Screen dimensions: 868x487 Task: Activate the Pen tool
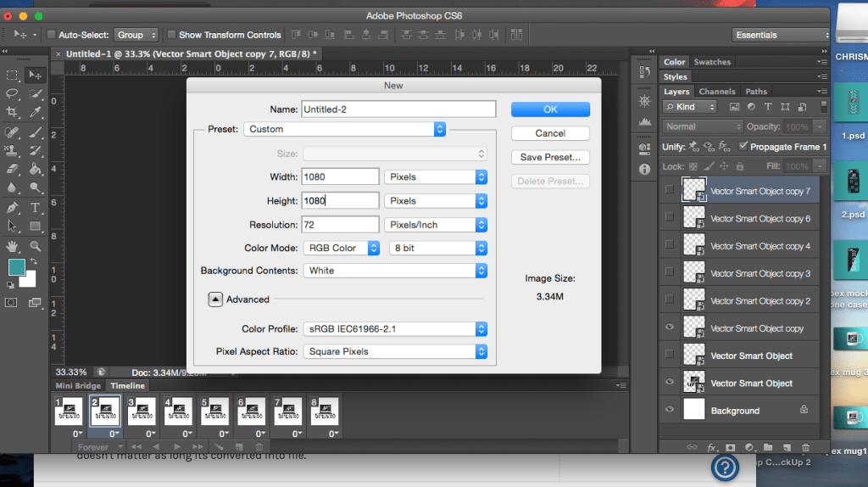click(13, 207)
